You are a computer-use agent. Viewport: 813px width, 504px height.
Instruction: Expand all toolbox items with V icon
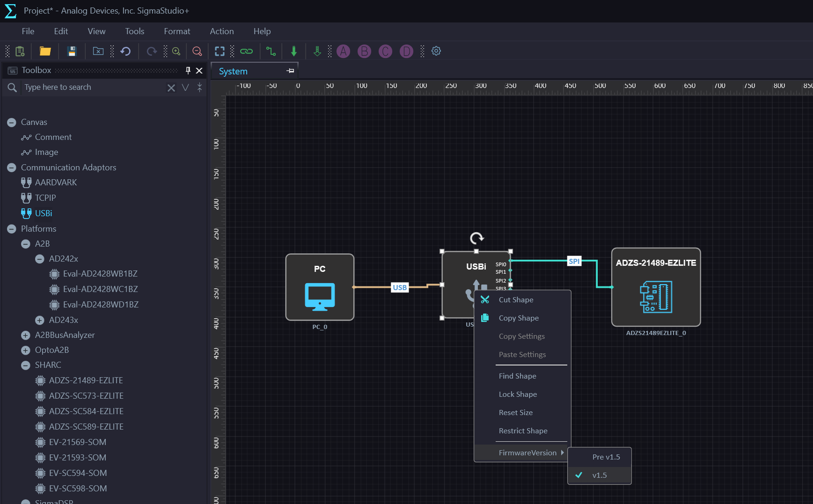pos(185,88)
